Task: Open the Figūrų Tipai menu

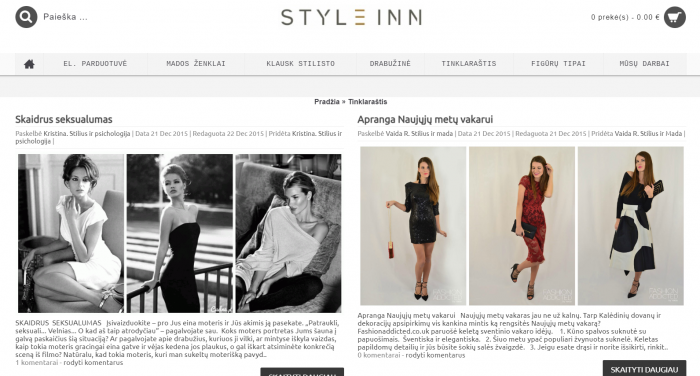Action: [x=558, y=64]
